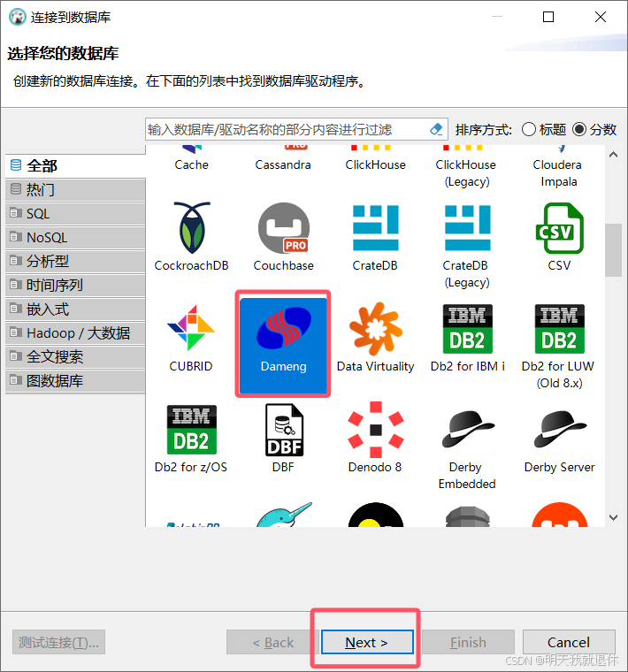The image size is (628, 672).
Task: Select the narwhal database icon
Action: [283, 515]
